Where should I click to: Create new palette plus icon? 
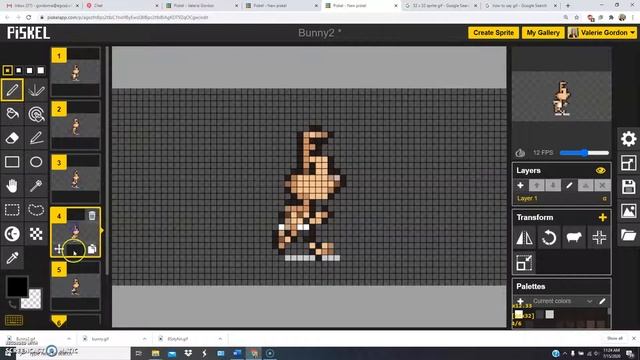[520, 301]
